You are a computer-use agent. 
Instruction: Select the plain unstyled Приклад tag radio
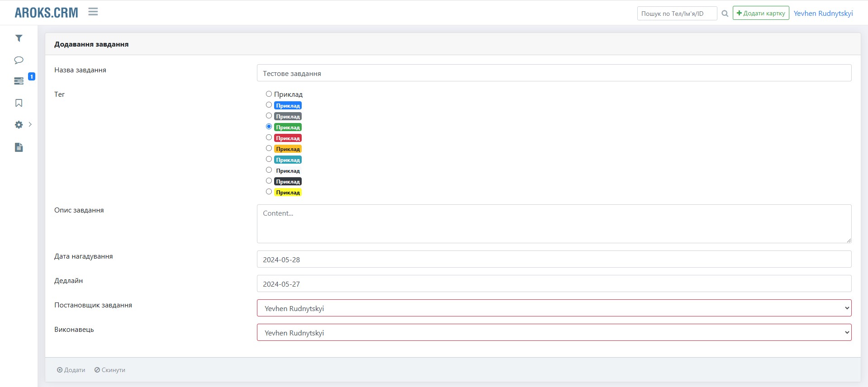tap(269, 94)
